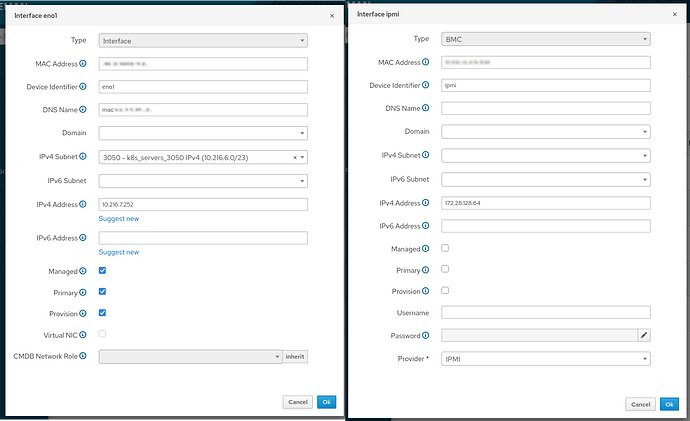Click IPv4 Address info icon in ipmi dialog
The height and width of the screenshot is (421, 690).
426,203
